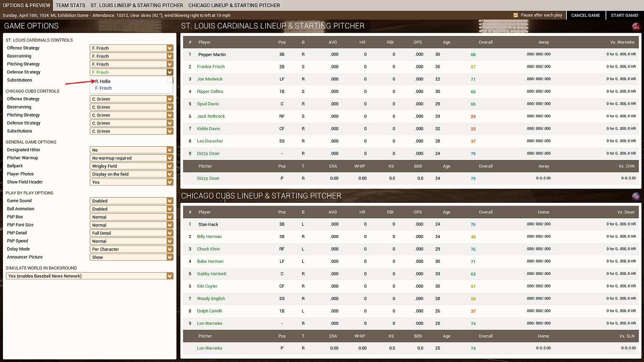Open Chicago Lineup & Starting Pitcher tab
Viewport: 644px width, 362px height.
[x=234, y=5]
